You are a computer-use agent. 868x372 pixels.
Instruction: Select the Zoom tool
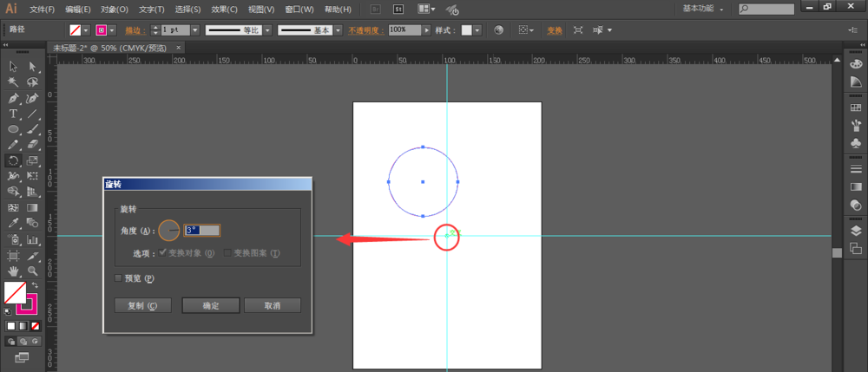(x=32, y=271)
